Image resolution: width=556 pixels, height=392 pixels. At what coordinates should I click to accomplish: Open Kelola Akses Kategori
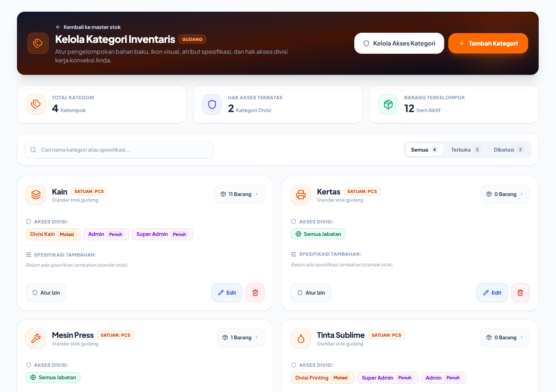[399, 43]
